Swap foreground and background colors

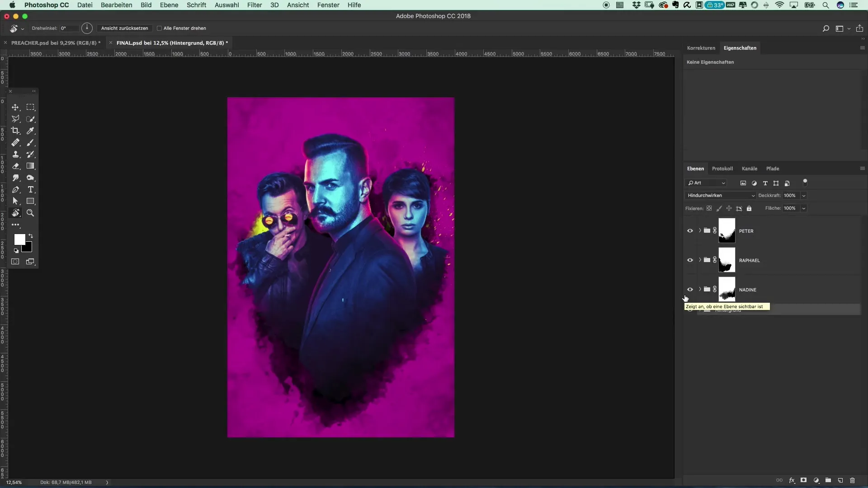tap(31, 236)
